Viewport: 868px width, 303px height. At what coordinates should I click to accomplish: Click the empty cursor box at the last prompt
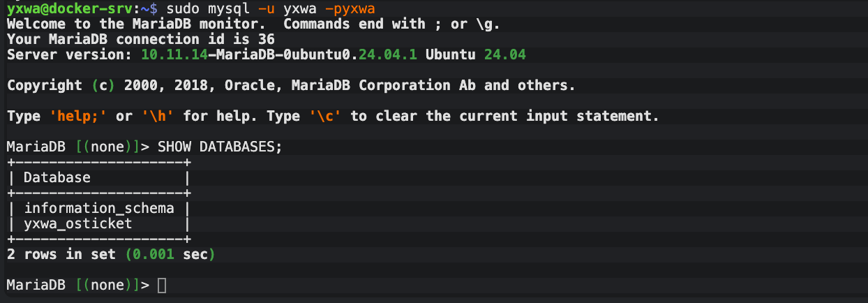coord(162,286)
